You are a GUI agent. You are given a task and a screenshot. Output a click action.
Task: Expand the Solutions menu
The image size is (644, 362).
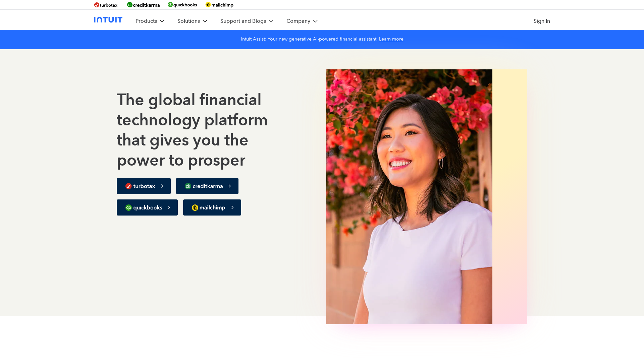pyautogui.click(x=192, y=21)
